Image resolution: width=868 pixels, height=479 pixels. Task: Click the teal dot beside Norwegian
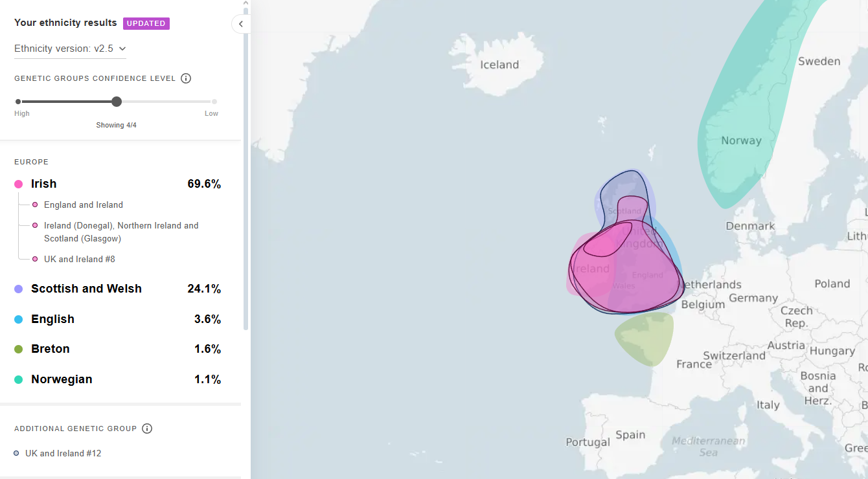[x=19, y=379]
